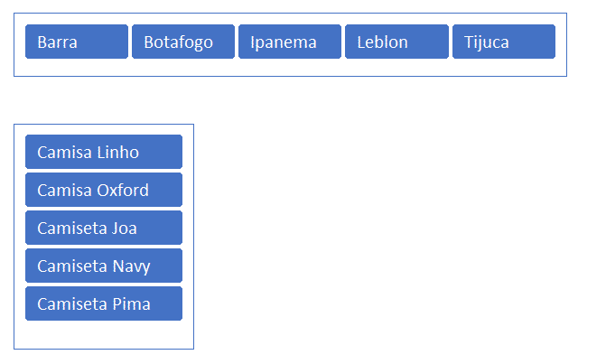Click empty space below Camiseta Pima
This screenshot has height=364, width=606.
point(104,334)
